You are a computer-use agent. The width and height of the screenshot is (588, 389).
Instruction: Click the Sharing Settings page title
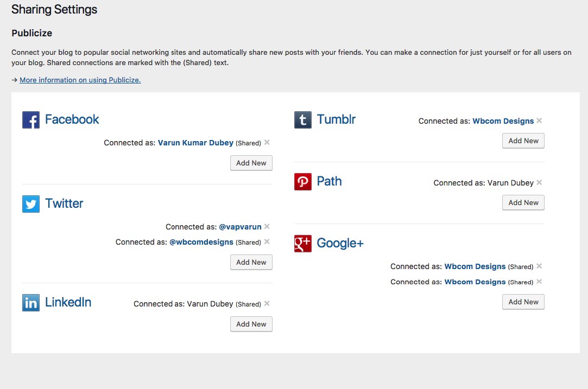[x=54, y=9]
